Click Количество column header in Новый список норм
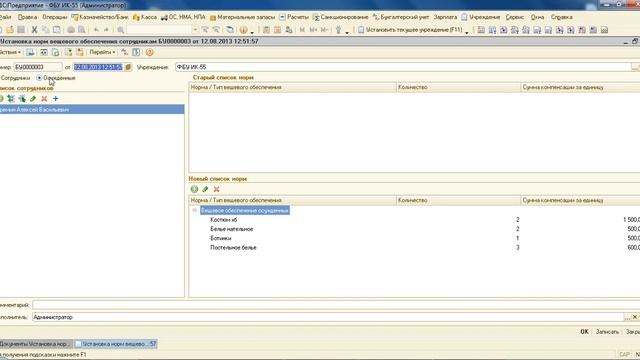The height and width of the screenshot is (360, 640). (x=458, y=200)
